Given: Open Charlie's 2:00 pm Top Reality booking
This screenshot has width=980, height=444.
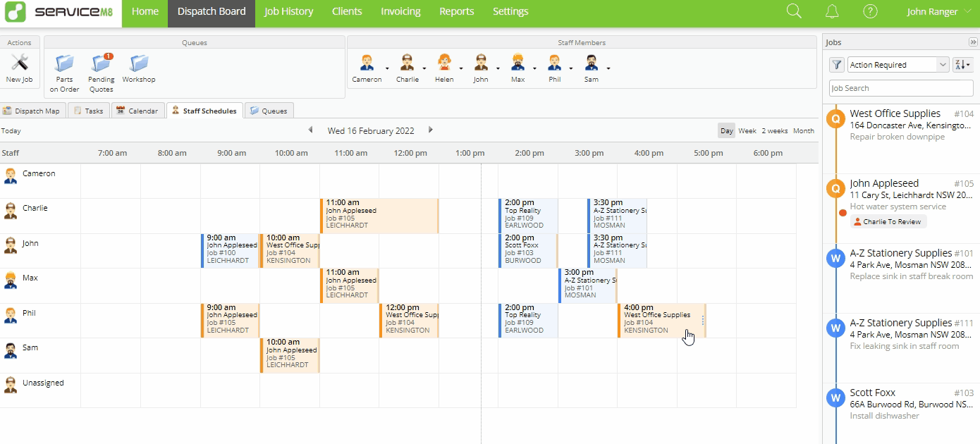Looking at the screenshot, I should [528, 215].
